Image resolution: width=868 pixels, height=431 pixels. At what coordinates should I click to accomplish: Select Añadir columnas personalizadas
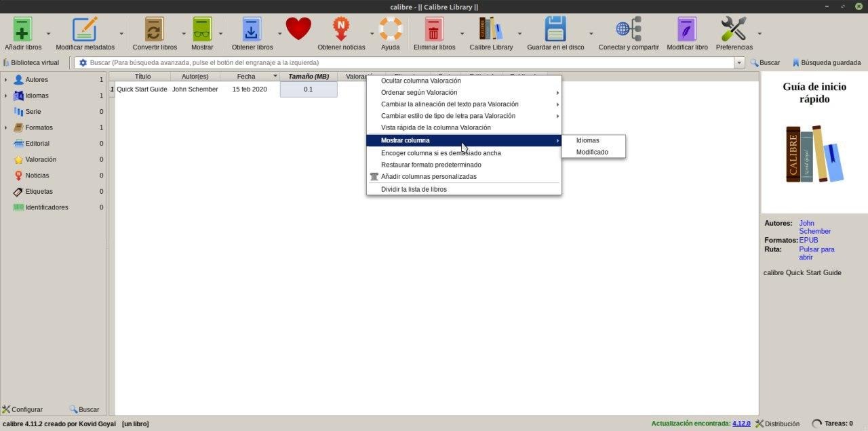(464, 176)
